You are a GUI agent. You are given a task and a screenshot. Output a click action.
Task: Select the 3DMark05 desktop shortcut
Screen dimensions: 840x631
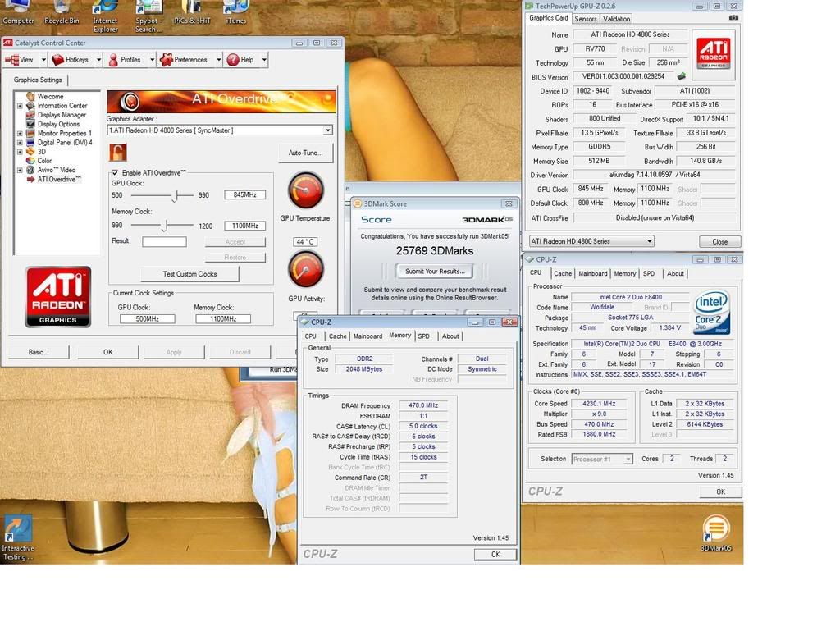point(716,533)
